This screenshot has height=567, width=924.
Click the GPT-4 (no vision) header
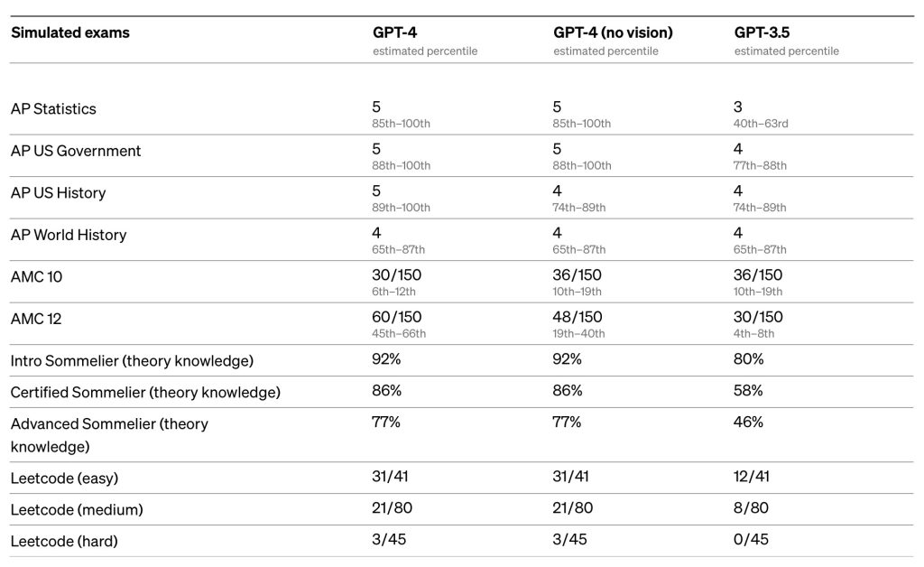[613, 33]
